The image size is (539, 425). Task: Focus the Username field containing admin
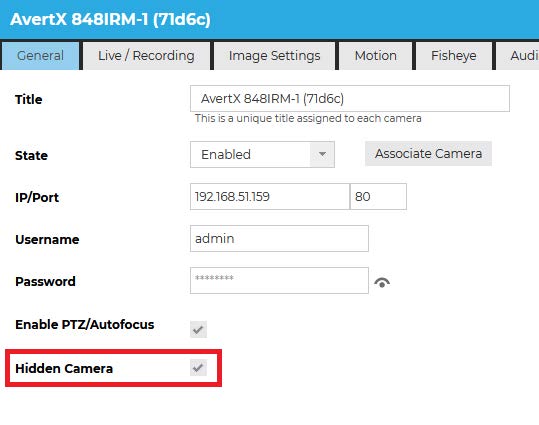coord(279,239)
